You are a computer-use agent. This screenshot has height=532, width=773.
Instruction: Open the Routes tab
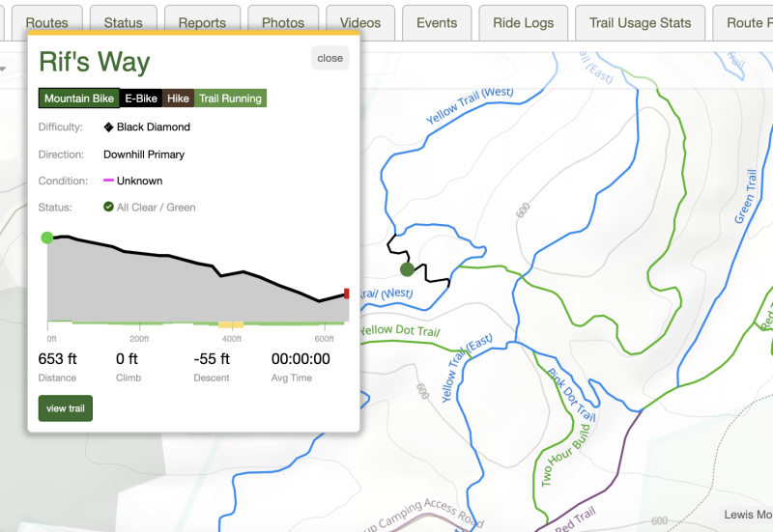pyautogui.click(x=46, y=22)
